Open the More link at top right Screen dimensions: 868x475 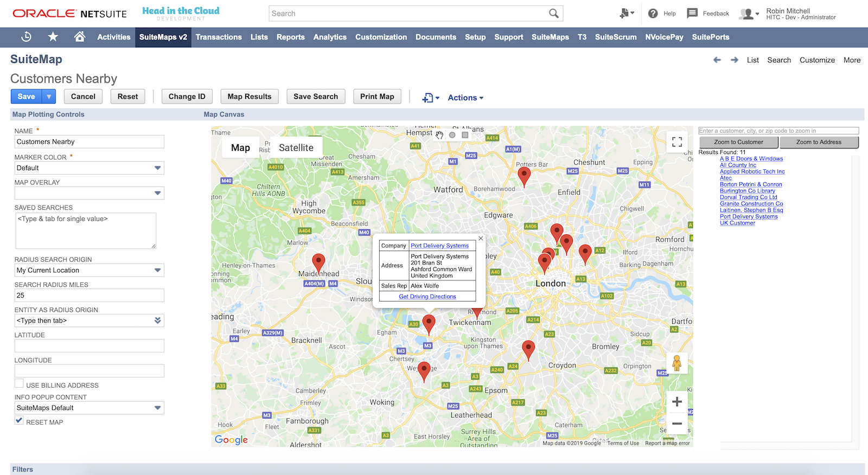click(x=852, y=60)
